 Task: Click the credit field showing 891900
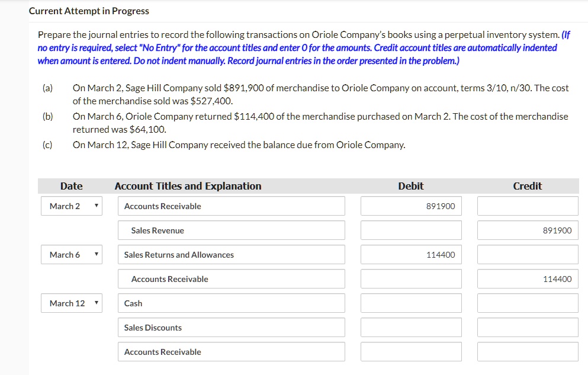pos(528,230)
